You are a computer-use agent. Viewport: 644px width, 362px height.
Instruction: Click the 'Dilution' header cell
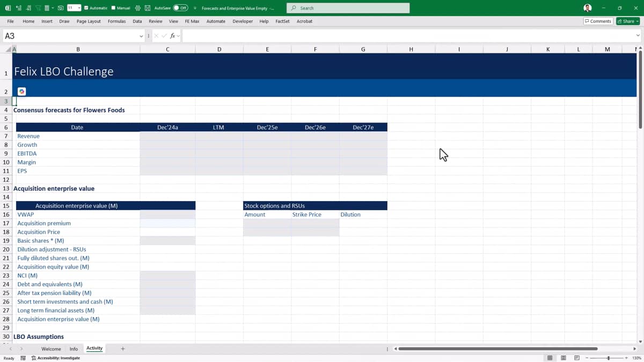point(363,215)
